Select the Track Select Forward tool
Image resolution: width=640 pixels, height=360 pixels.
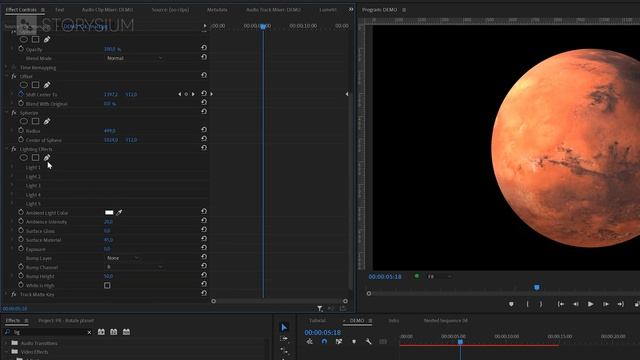284,339
